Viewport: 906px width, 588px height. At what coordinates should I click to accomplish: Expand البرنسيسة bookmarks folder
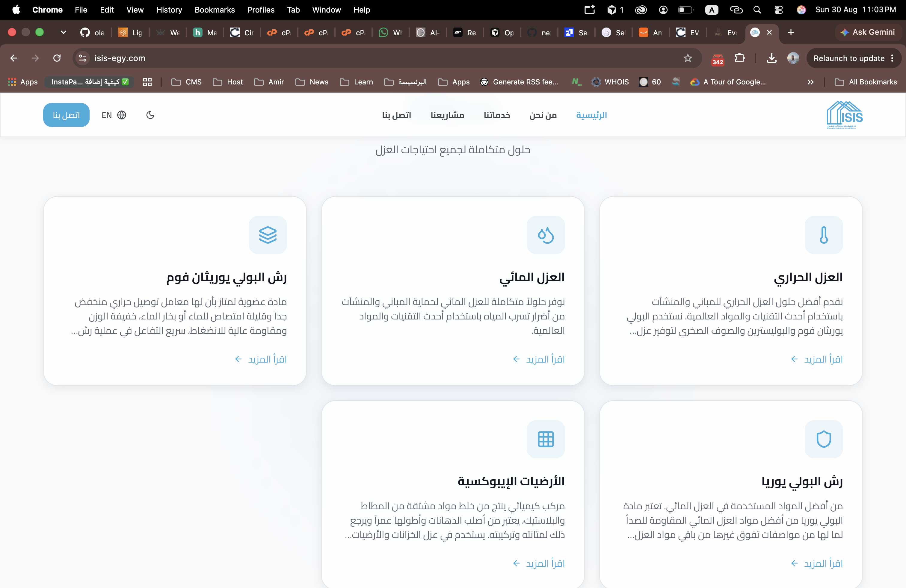[405, 82]
